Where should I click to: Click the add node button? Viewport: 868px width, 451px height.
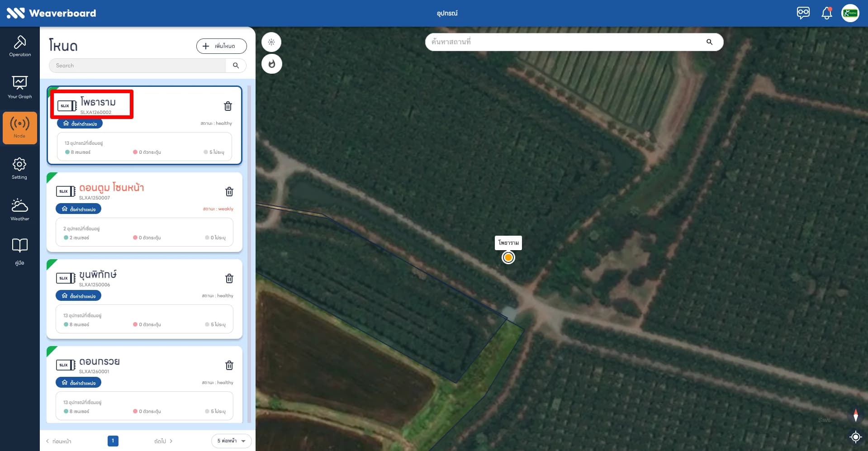pyautogui.click(x=222, y=46)
